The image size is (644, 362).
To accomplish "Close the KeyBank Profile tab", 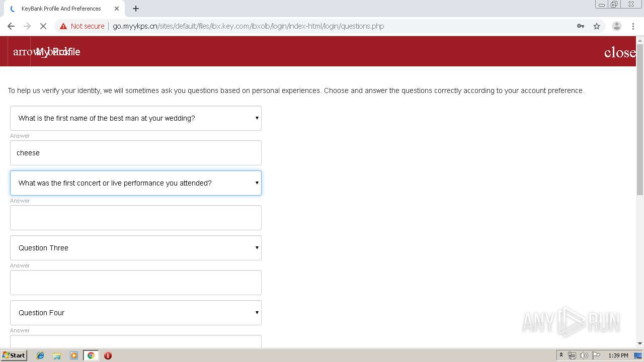I will (117, 9).
